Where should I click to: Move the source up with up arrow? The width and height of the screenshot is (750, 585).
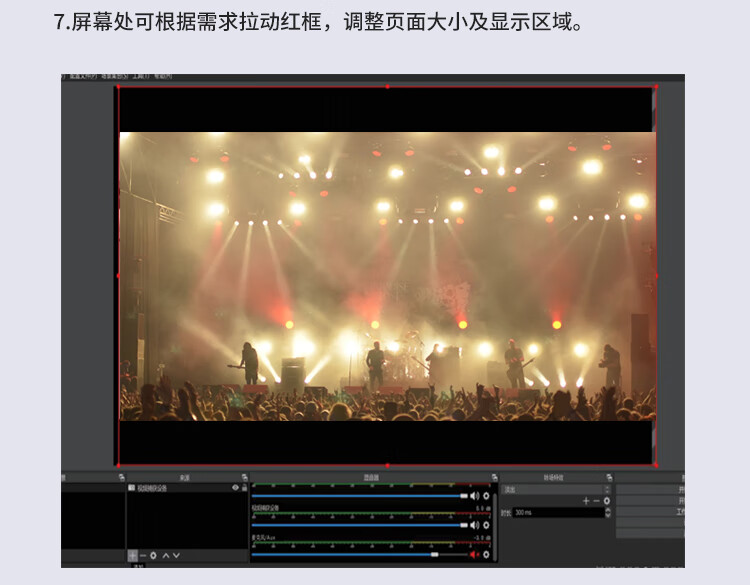point(166,555)
